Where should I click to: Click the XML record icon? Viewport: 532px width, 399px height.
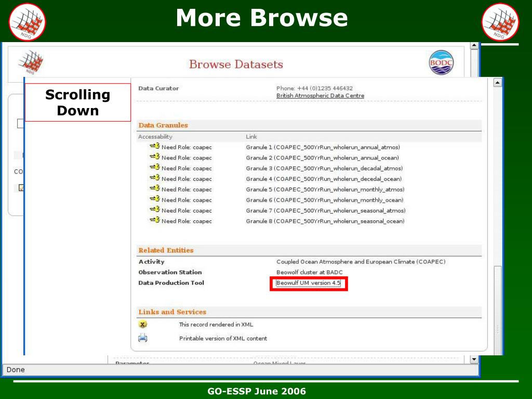click(143, 324)
